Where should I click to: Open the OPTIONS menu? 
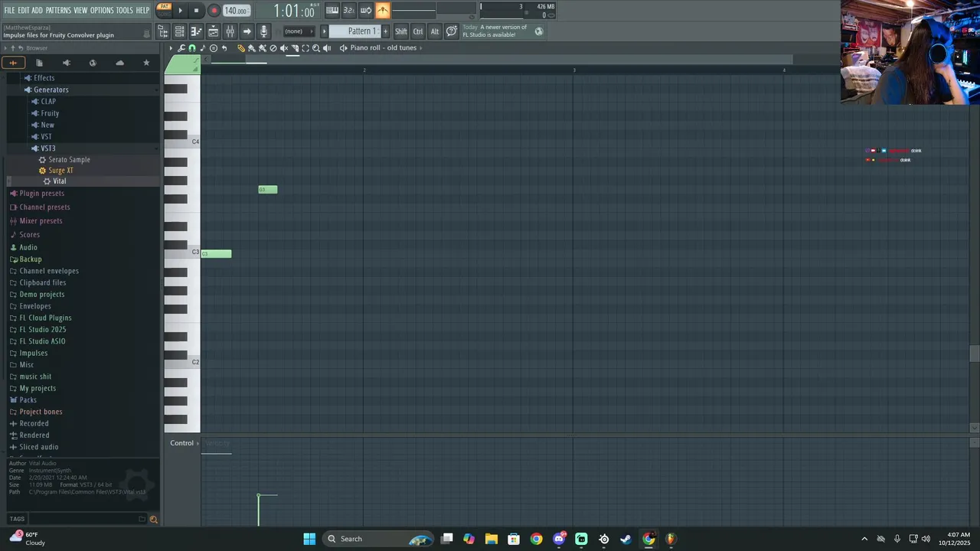102,10
